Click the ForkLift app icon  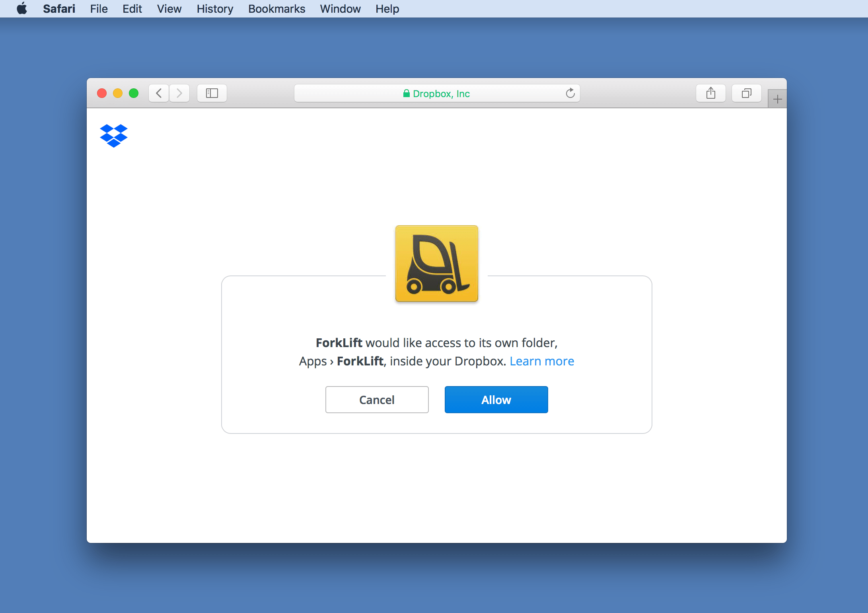click(436, 264)
